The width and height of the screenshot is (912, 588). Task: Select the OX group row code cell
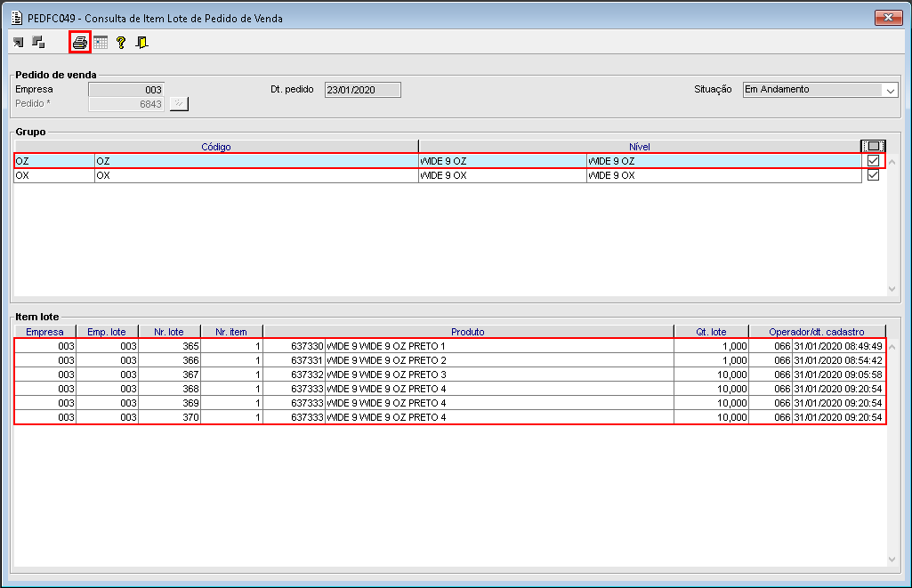[x=54, y=175]
